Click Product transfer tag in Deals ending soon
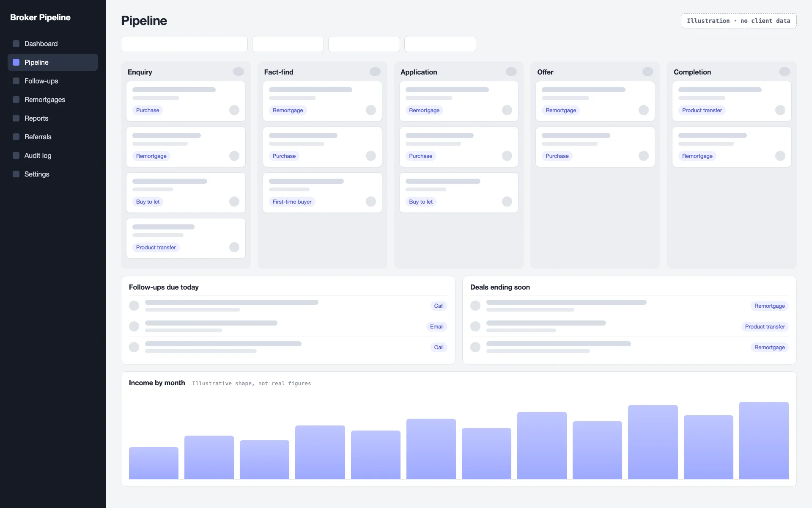812x508 pixels. pyautogui.click(x=765, y=326)
